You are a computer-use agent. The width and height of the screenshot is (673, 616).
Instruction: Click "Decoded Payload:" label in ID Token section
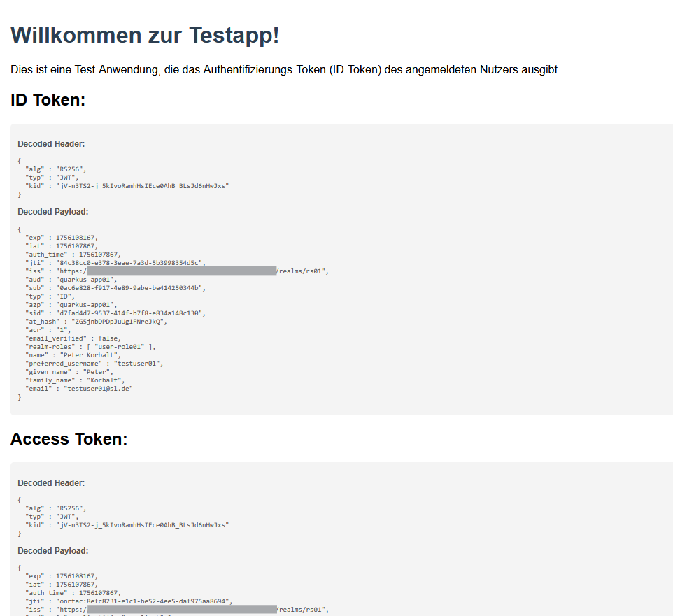52,212
